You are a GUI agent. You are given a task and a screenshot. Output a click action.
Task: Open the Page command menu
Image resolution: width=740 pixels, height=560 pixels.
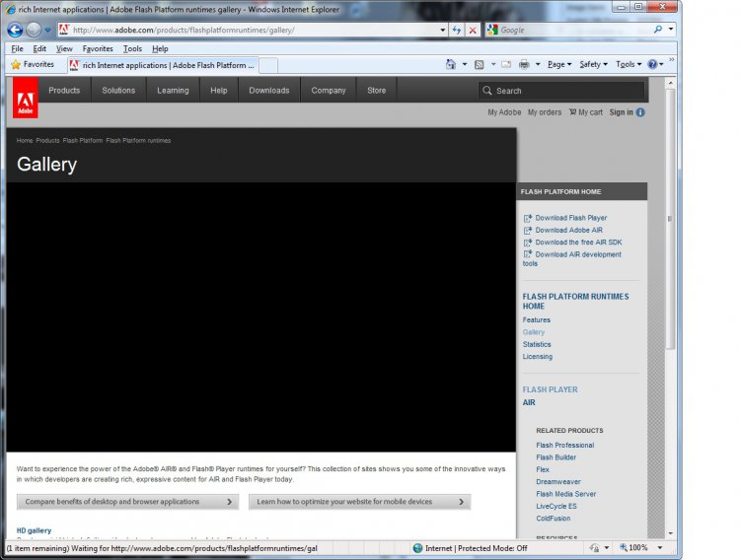559,64
